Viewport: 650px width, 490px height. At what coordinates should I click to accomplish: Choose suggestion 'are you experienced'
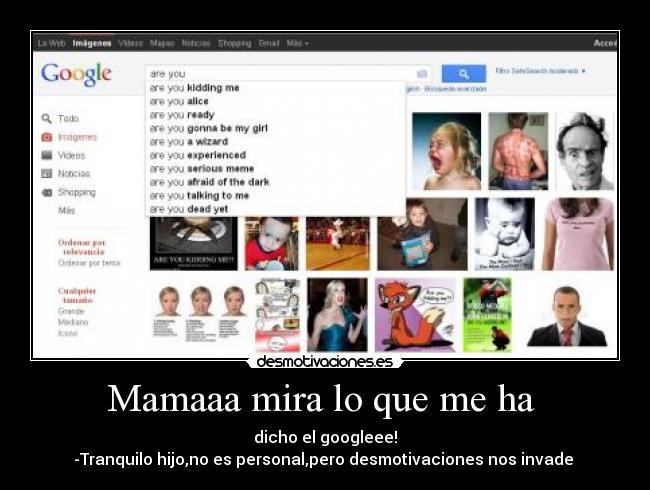(x=275, y=155)
